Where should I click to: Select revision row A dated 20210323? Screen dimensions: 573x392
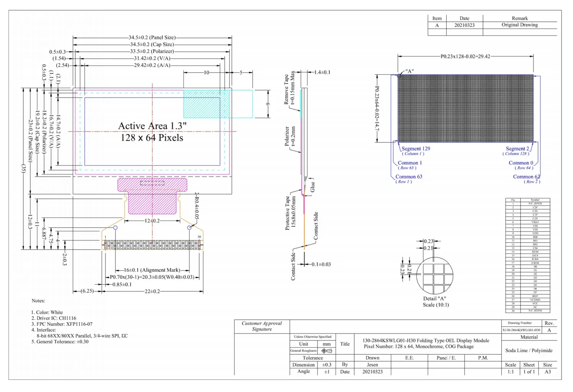pyautogui.click(x=464, y=25)
